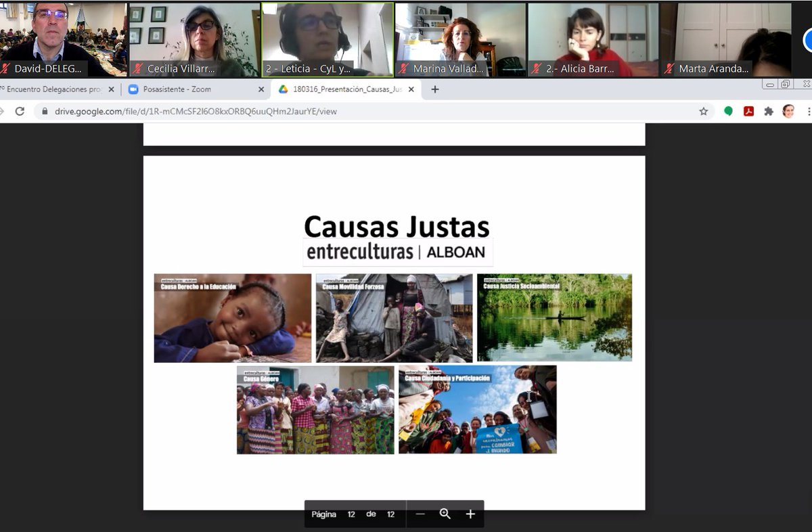Switch to the Posasistente - Zoom tab
This screenshot has width=812, height=532.
[x=196, y=89]
